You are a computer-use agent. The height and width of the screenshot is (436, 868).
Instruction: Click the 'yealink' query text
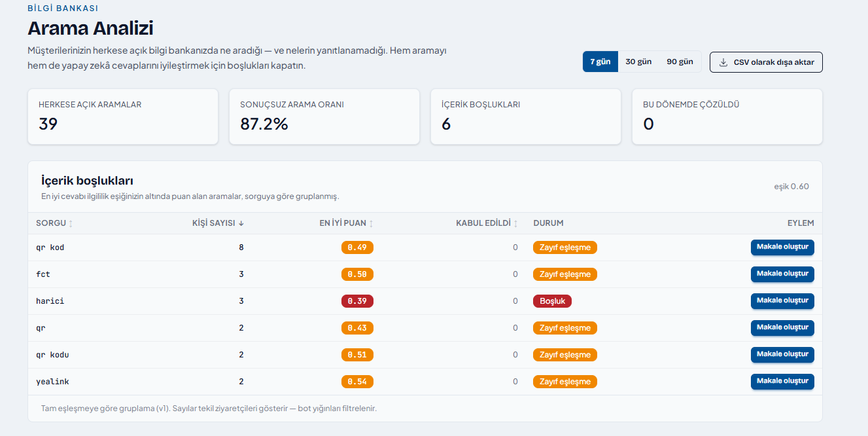click(x=52, y=382)
